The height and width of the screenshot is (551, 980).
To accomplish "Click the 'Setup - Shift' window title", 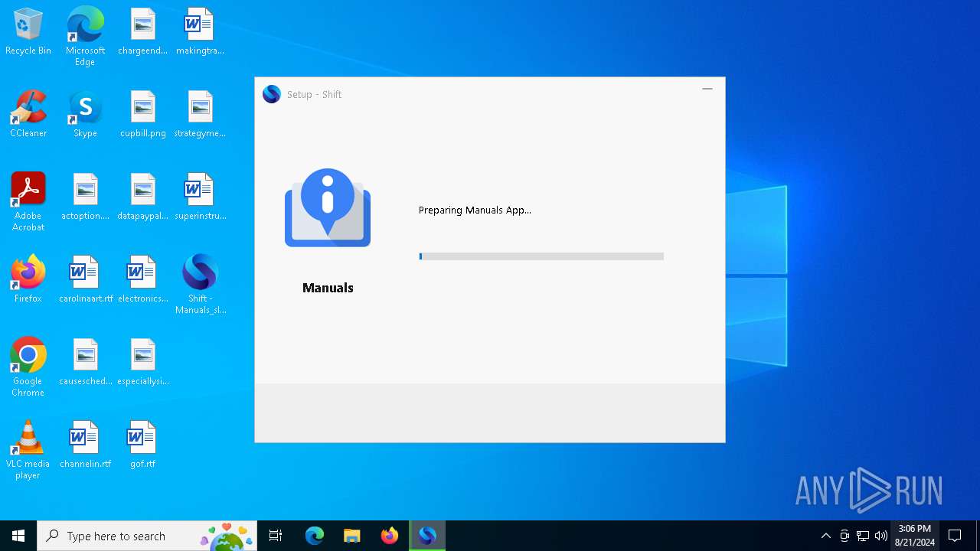I will 314,95.
